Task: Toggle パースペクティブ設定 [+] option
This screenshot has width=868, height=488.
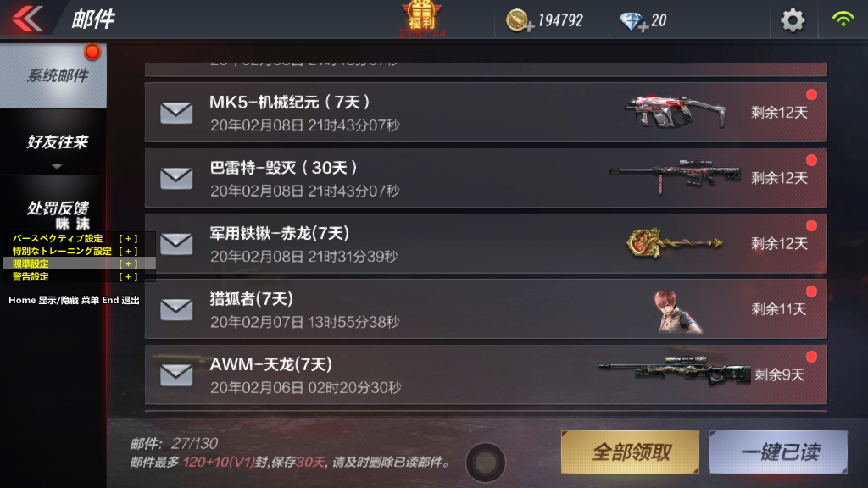Action: [75, 238]
